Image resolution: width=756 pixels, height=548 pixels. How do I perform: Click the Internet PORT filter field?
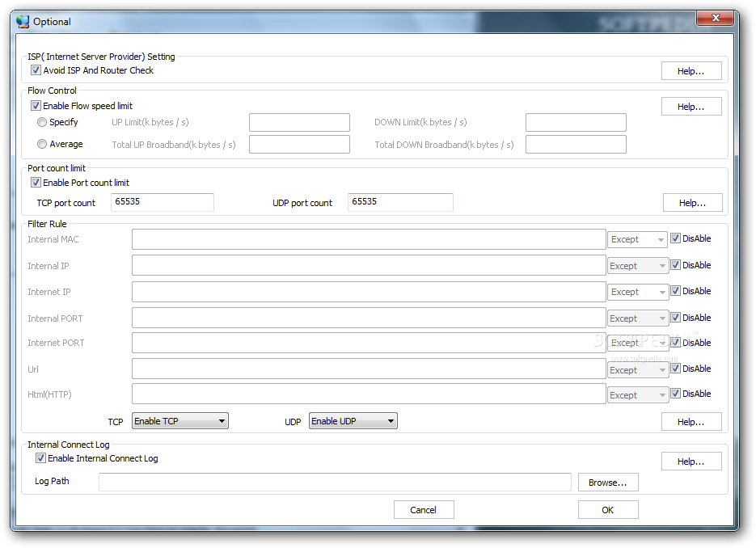(369, 343)
